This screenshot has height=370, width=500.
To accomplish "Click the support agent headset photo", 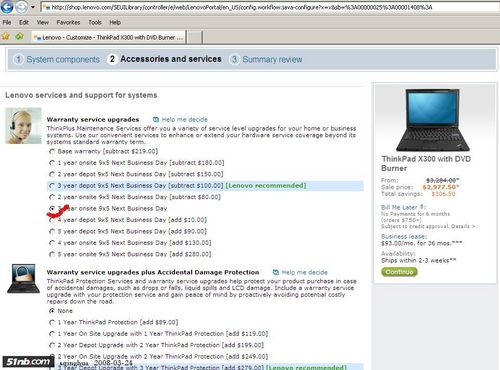I will pyautogui.click(x=23, y=126).
